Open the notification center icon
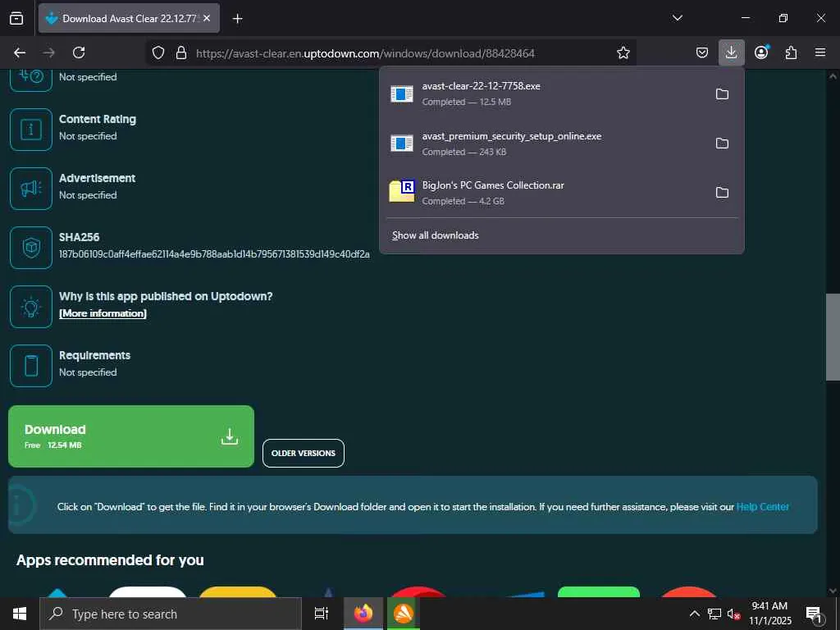 tap(814, 614)
